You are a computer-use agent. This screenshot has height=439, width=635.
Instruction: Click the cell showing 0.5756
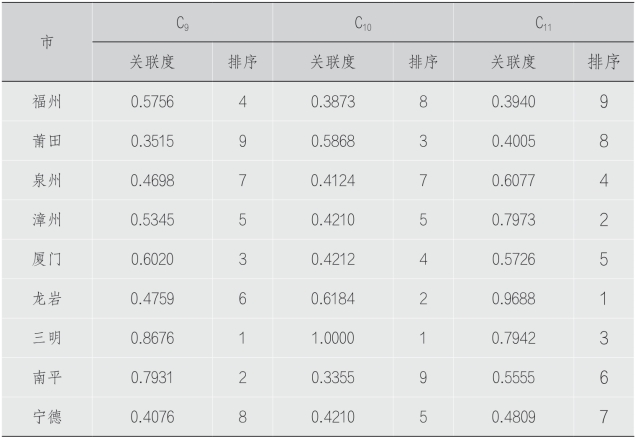click(x=152, y=101)
